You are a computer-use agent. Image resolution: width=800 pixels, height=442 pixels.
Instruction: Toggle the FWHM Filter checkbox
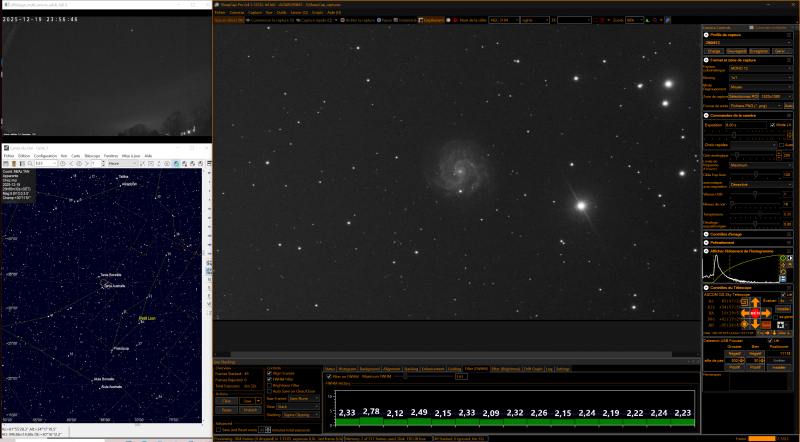pyautogui.click(x=269, y=379)
